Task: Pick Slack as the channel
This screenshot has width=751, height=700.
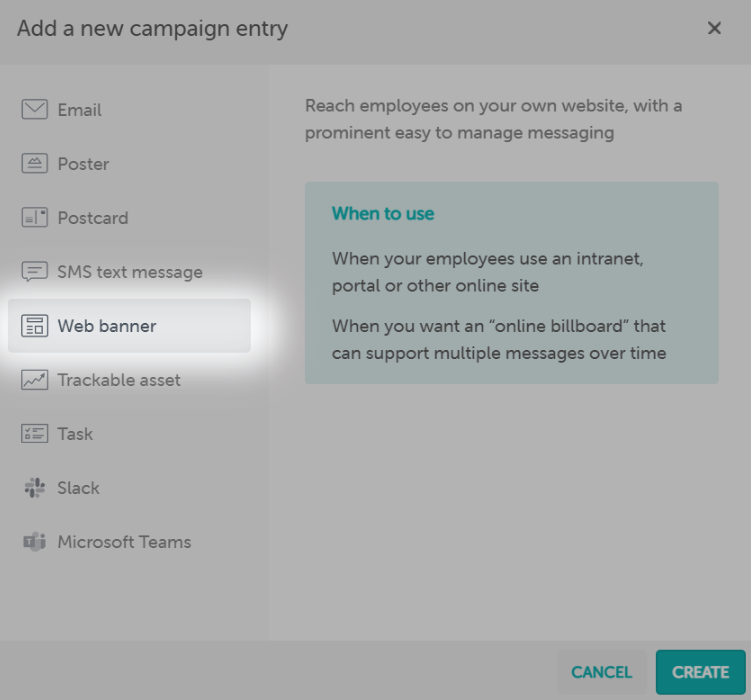Action: pos(78,488)
